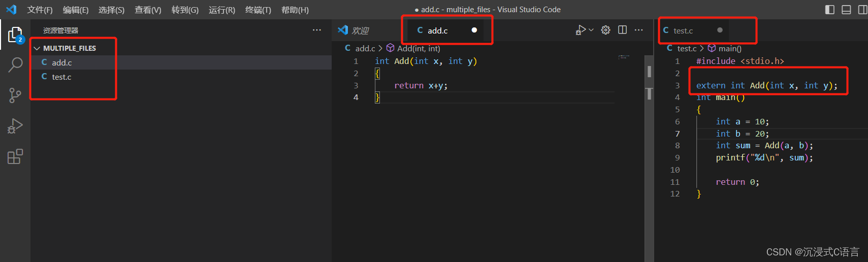The height and width of the screenshot is (262, 868).
Task: Open the 终端(T) menu
Action: [x=258, y=10]
